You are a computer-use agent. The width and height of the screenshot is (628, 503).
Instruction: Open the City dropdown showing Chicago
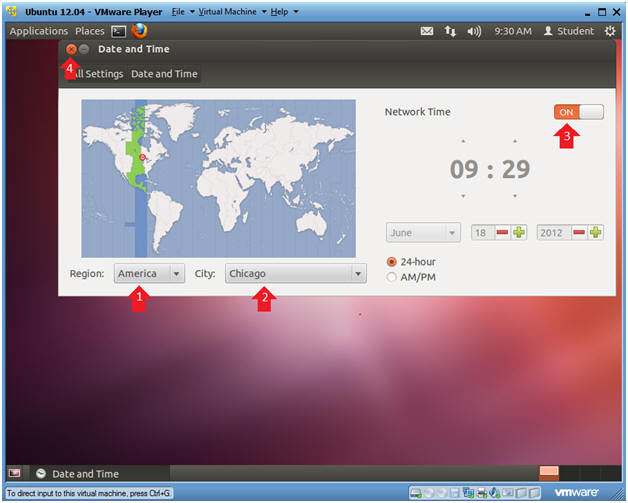pos(296,274)
